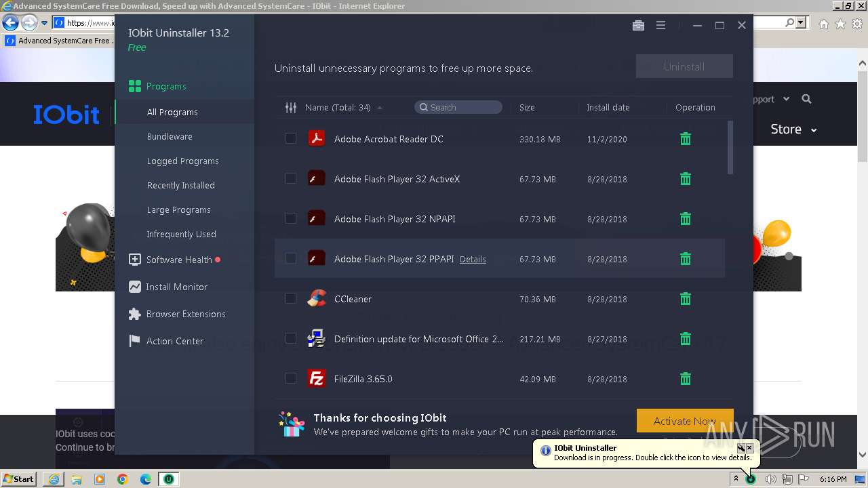Check the Definition update for Microsoft Office checkbox
The image size is (868, 488).
click(291, 338)
